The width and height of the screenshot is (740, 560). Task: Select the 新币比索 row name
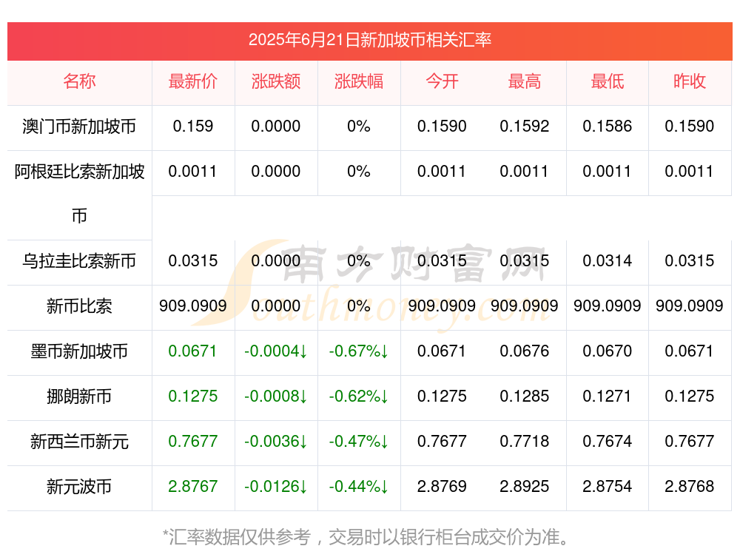tap(79, 306)
